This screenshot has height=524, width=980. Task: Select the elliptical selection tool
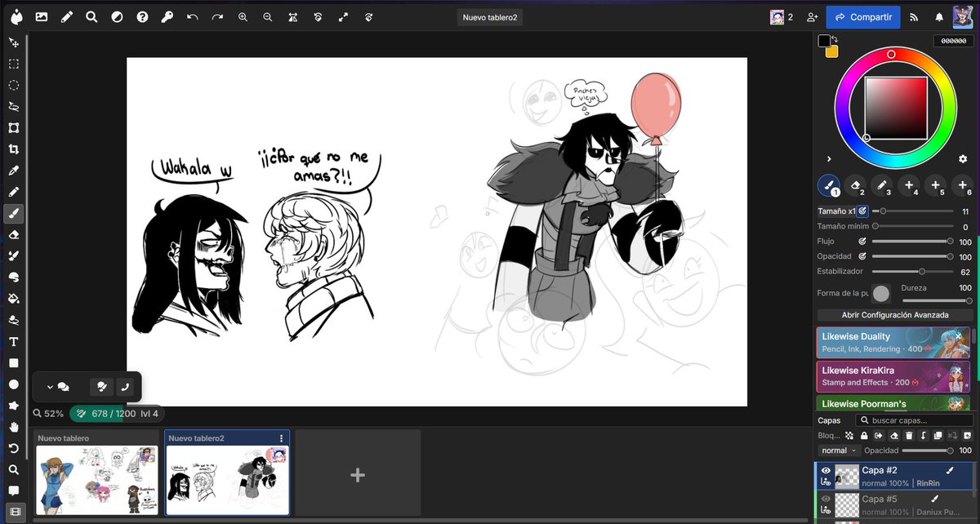coord(14,85)
